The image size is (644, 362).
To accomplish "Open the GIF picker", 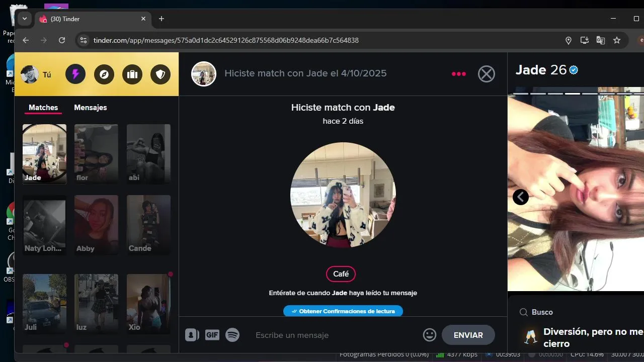I will pos(212,335).
